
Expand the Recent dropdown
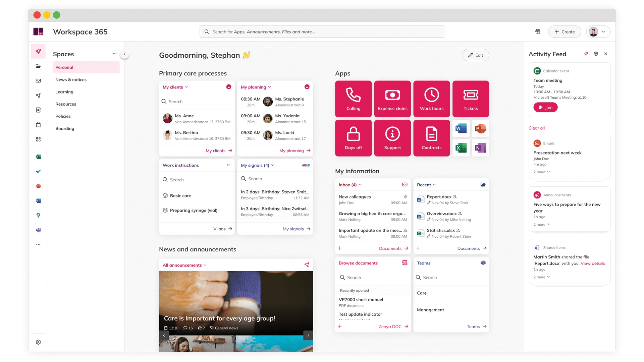click(x=426, y=185)
